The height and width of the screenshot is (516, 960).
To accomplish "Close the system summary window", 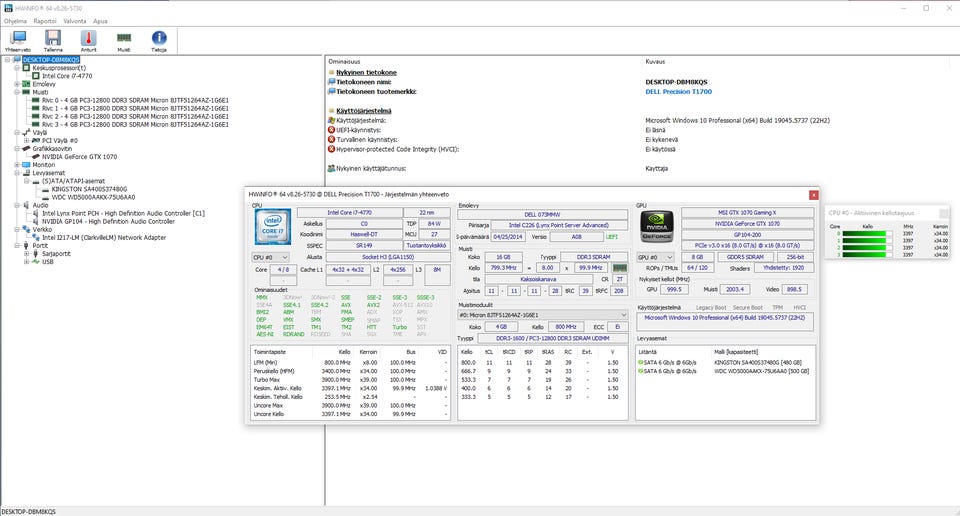I will tap(813, 194).
